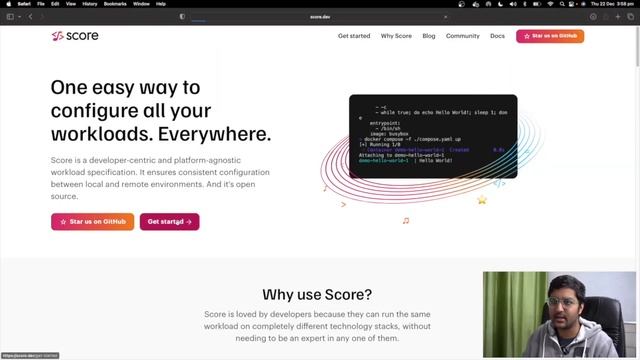640x360 pixels.
Task: Click the score.dev address bar
Action: [320, 17]
